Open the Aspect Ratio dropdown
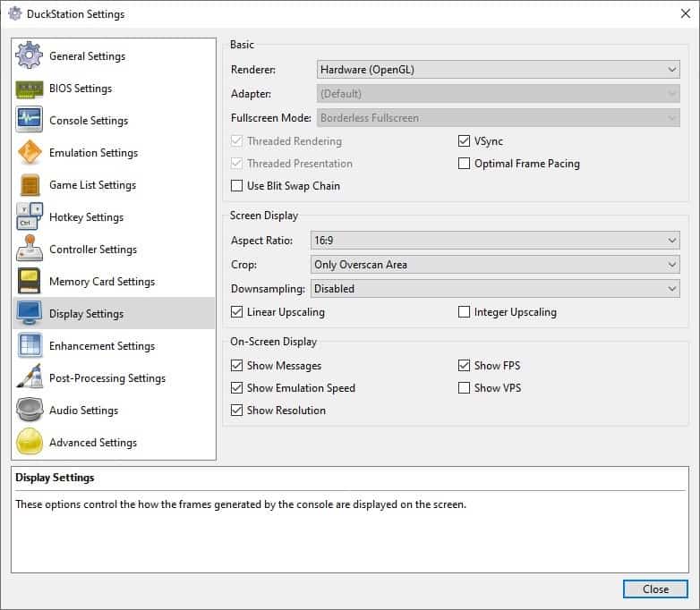Image resolution: width=700 pixels, height=610 pixels. click(x=495, y=240)
